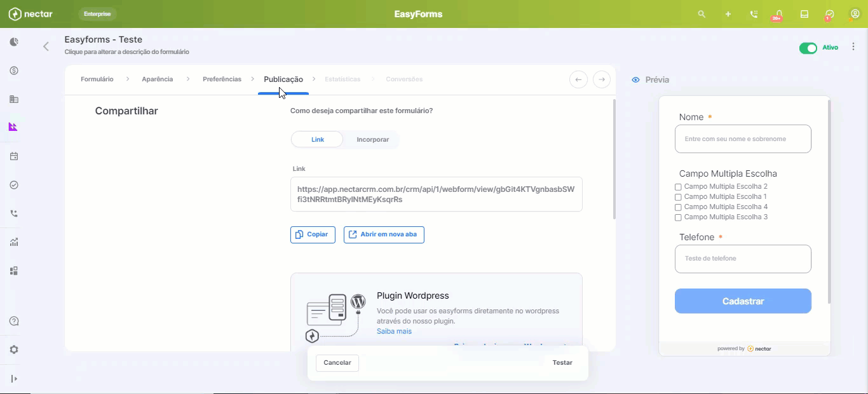Select the Link sharing option
The width and height of the screenshot is (868, 394).
[x=318, y=139]
